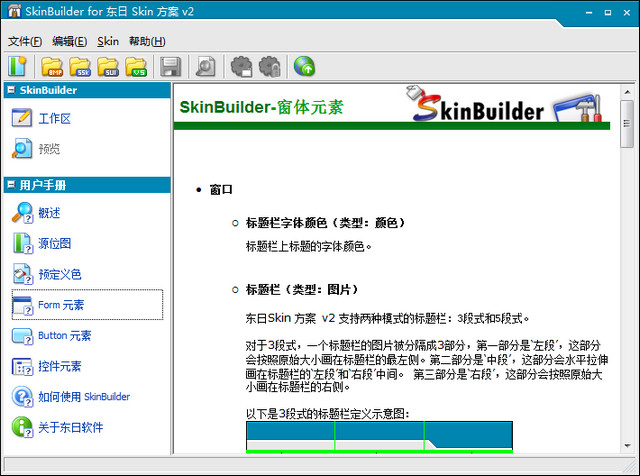The width and height of the screenshot is (640, 476).
Task: Open the Button 元素 page link
Action: 64,336
